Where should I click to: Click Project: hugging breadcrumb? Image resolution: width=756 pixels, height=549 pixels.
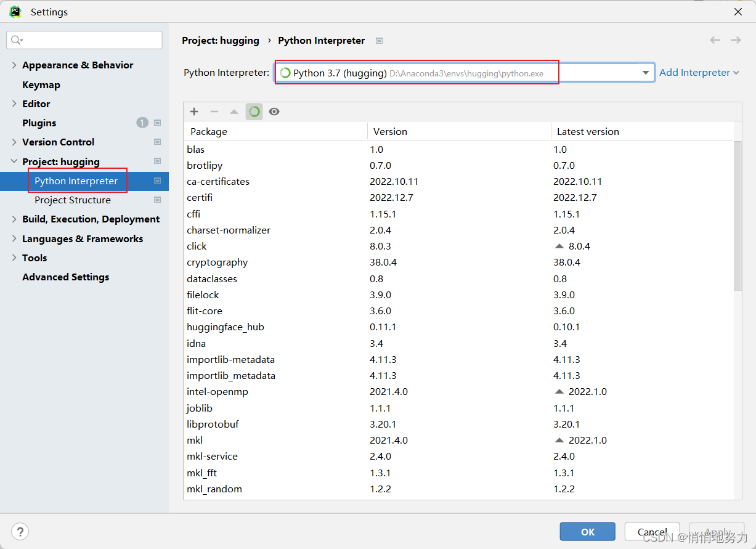tap(221, 40)
